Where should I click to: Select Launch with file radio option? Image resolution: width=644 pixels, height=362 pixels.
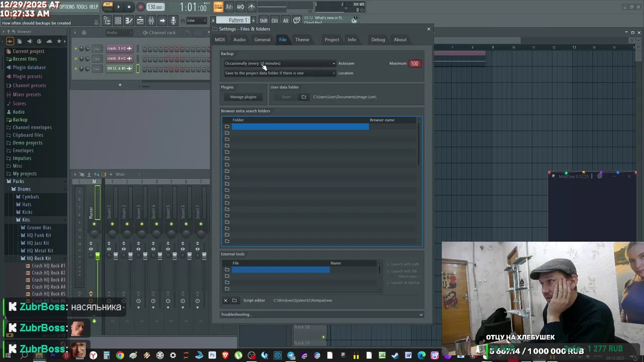coord(402,271)
